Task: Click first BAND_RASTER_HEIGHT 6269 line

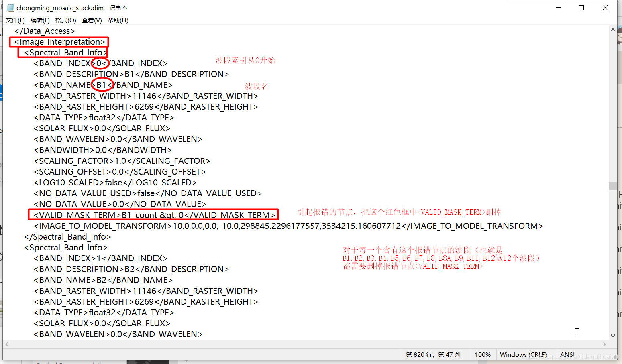Action: tap(146, 107)
